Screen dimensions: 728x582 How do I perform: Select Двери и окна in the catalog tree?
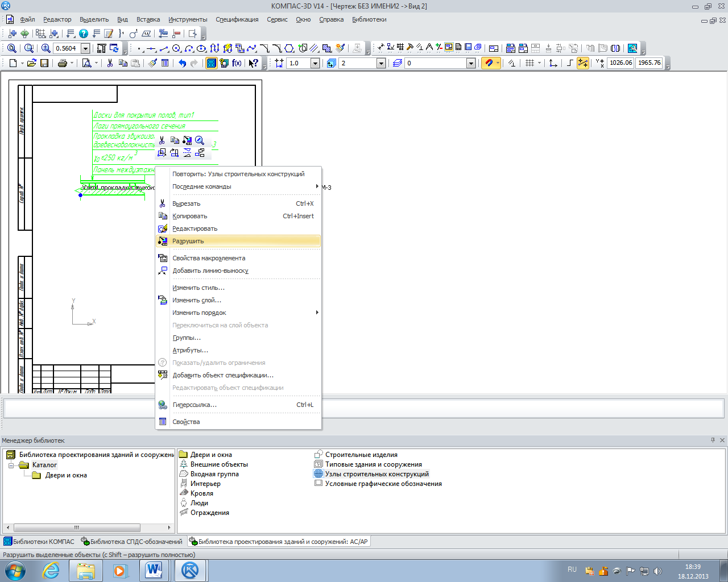click(66, 475)
